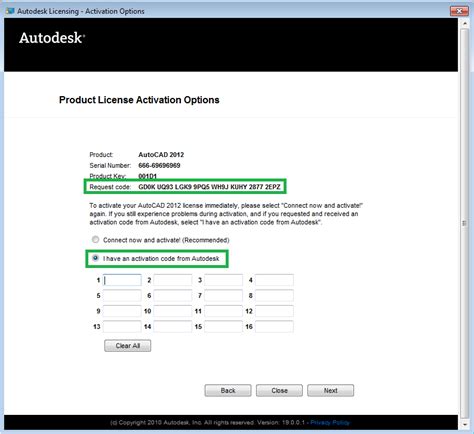Image resolution: width=474 pixels, height=434 pixels.
Task: Click activation code field 3
Action: coord(223,280)
